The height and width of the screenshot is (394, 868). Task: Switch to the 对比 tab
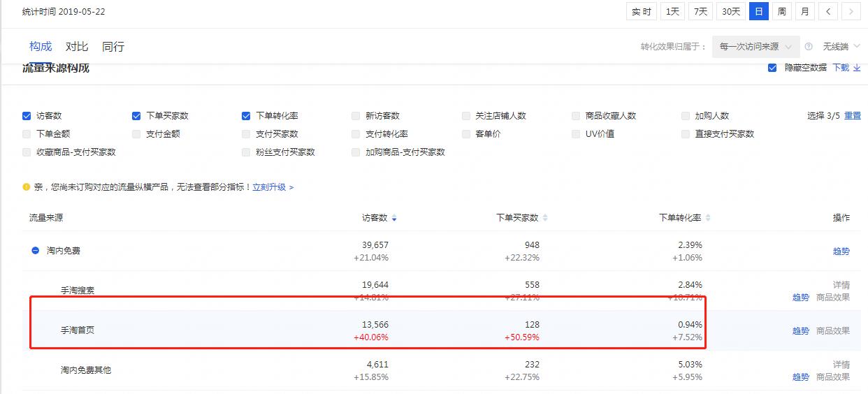(77, 47)
